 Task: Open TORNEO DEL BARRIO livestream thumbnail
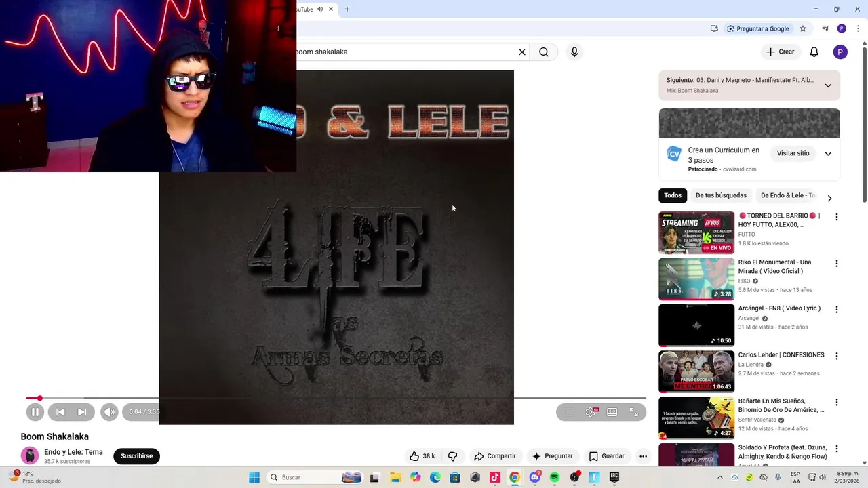pos(696,232)
